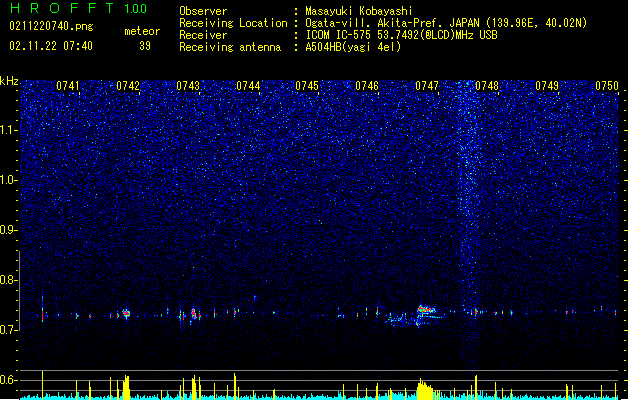Click the 0742 time marker
This screenshot has height=400, width=629.
click(128, 86)
